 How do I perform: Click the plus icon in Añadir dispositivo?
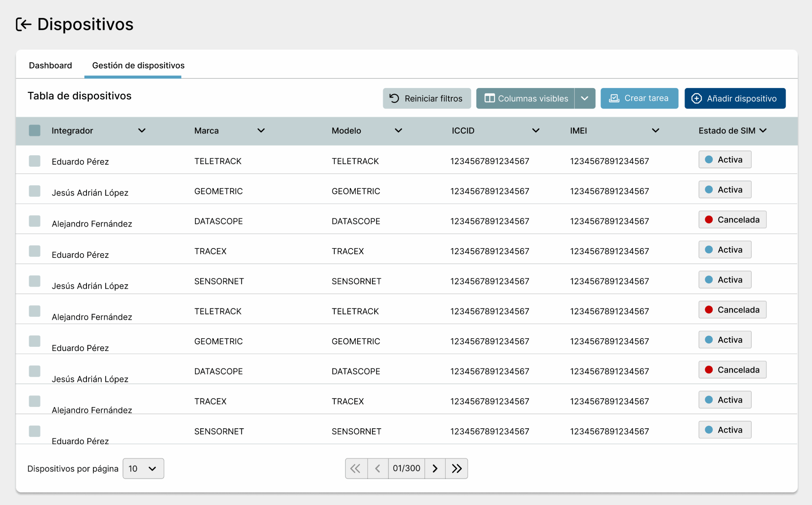pyautogui.click(x=696, y=98)
